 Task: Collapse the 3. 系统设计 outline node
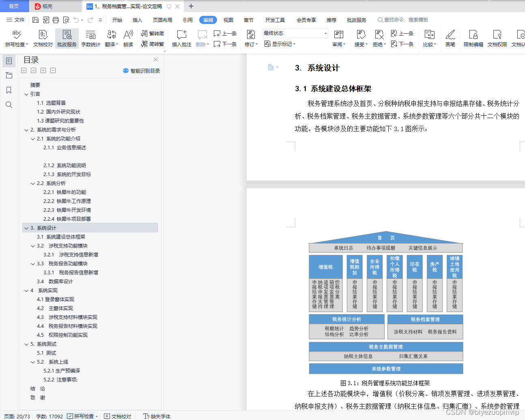click(26, 228)
